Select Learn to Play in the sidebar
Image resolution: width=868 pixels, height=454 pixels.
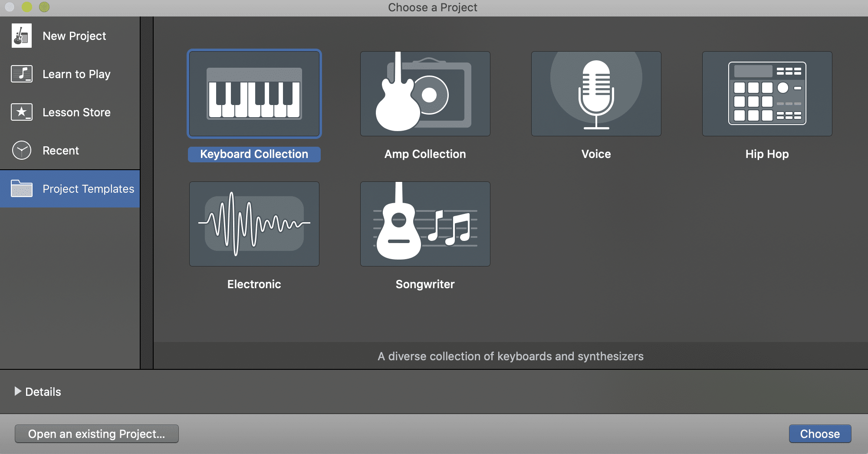click(76, 74)
